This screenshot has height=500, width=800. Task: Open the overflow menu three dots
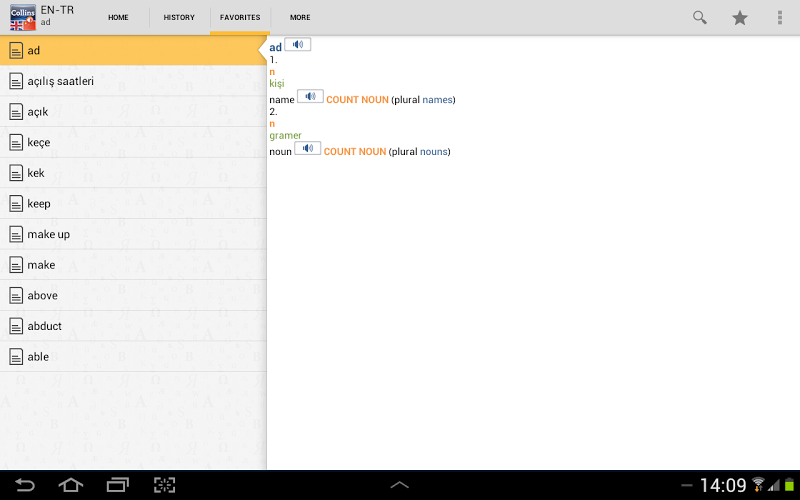tap(780, 17)
